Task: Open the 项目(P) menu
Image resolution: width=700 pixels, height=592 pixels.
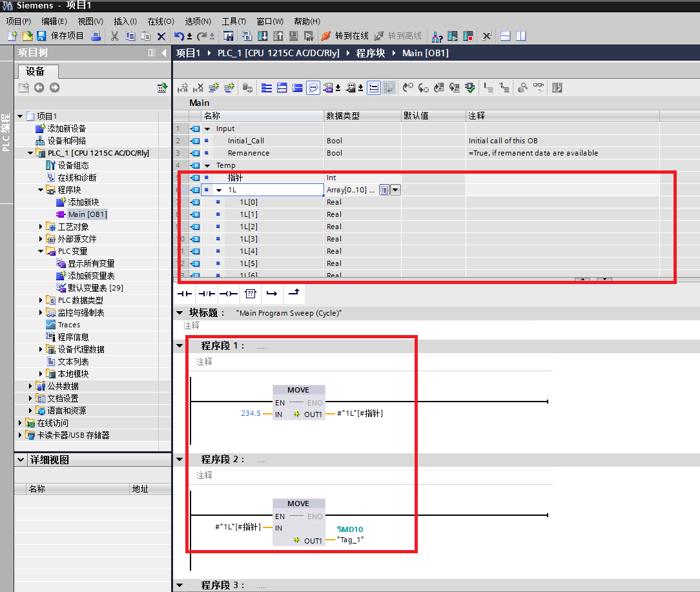Action: click(18, 21)
